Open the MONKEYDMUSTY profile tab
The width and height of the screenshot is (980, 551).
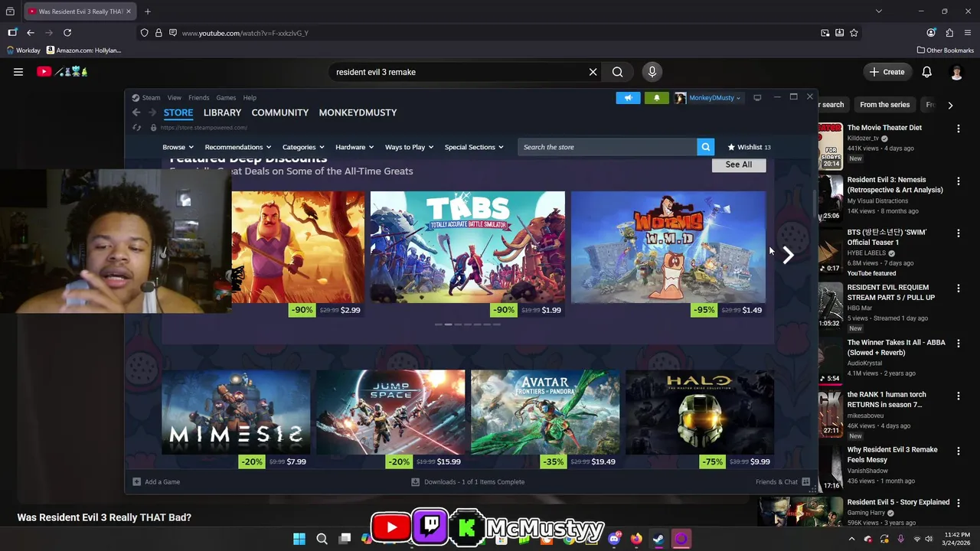pyautogui.click(x=358, y=112)
